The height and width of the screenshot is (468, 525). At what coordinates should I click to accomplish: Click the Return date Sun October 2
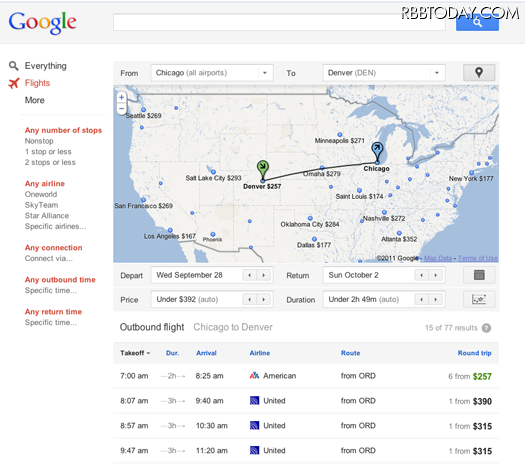pyautogui.click(x=384, y=275)
